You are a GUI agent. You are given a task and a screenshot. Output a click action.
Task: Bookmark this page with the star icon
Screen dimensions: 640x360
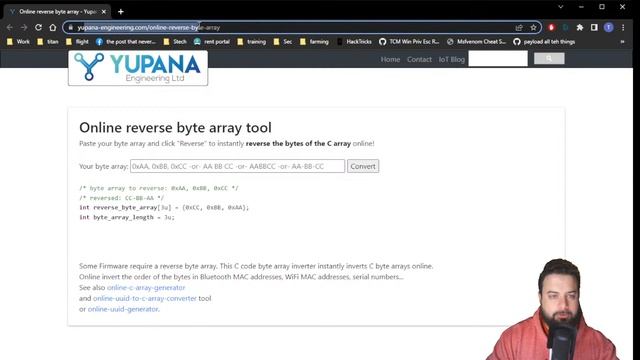[533, 27]
